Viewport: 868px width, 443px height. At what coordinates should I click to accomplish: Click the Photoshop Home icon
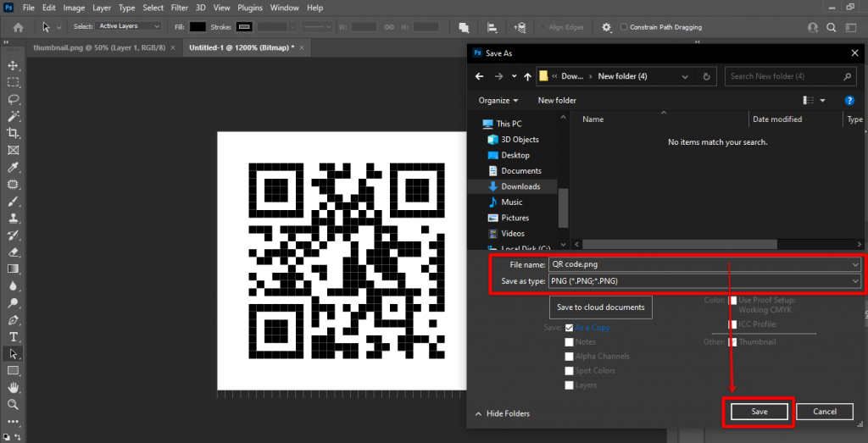(16, 27)
